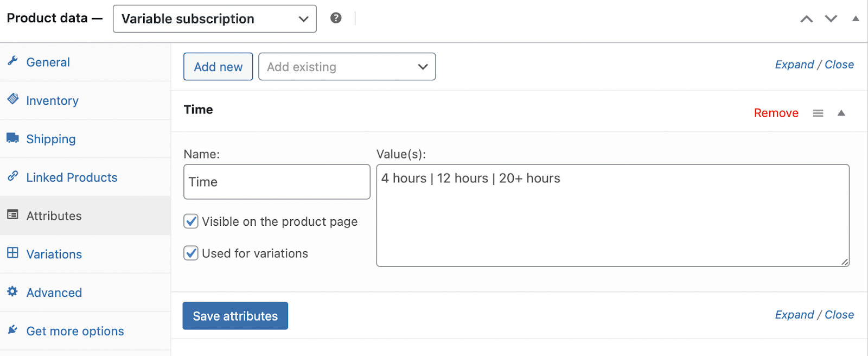The height and width of the screenshot is (356, 868).
Task: Click the Advanced gear icon
Action: coord(13,291)
